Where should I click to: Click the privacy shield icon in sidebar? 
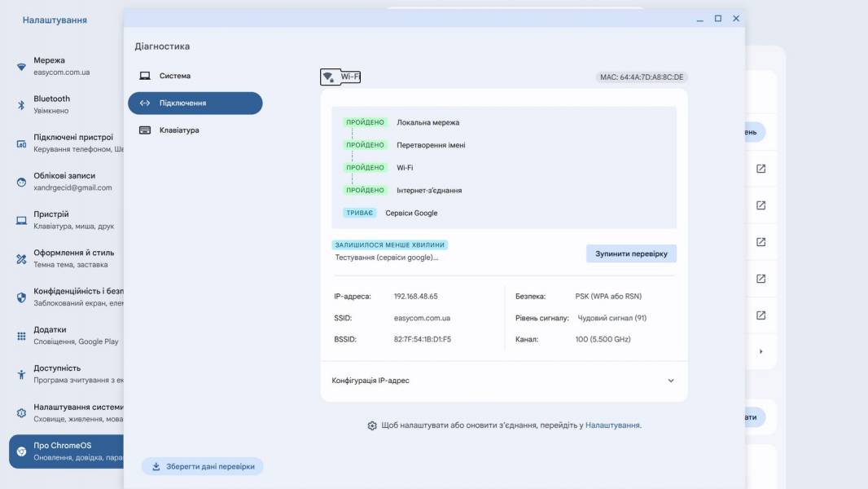tap(21, 297)
